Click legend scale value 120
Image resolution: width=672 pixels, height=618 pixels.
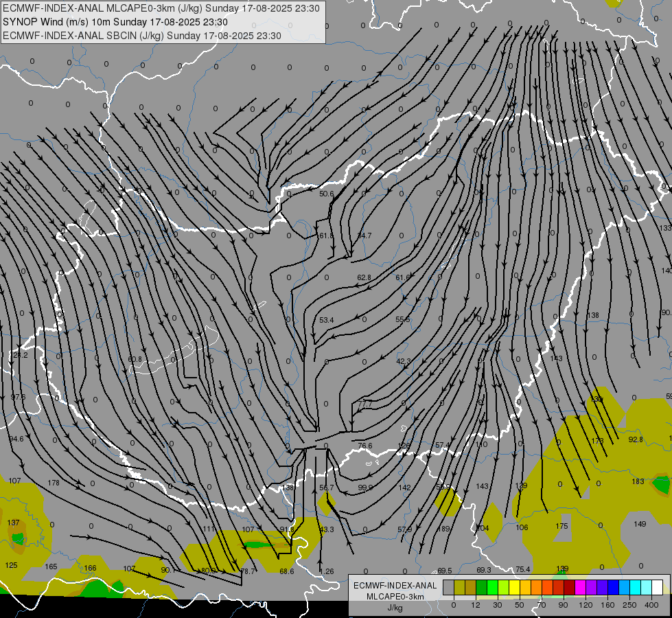[586, 605]
